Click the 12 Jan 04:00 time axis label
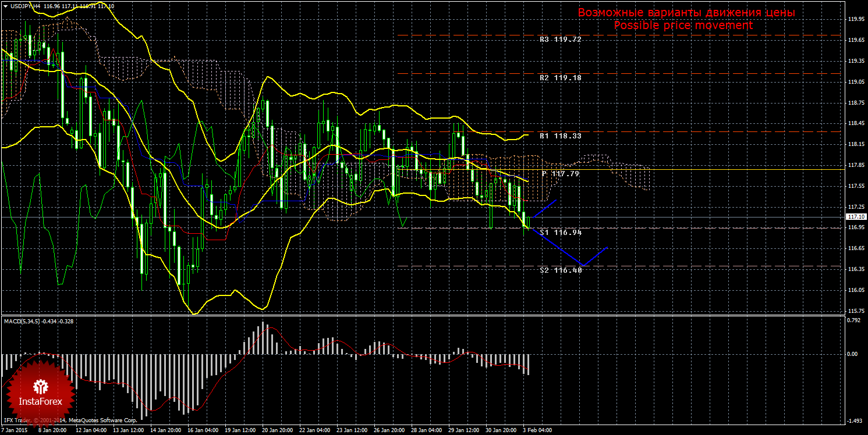Viewport: 868px width, 435px height. pyautogui.click(x=91, y=431)
